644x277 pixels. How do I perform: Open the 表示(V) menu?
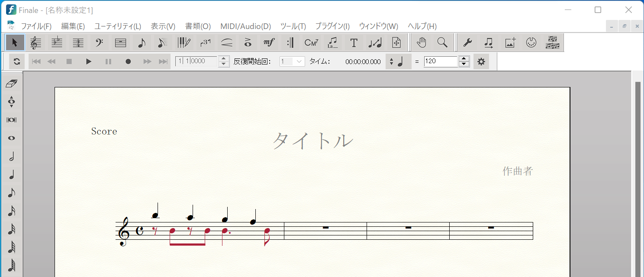pyautogui.click(x=163, y=26)
